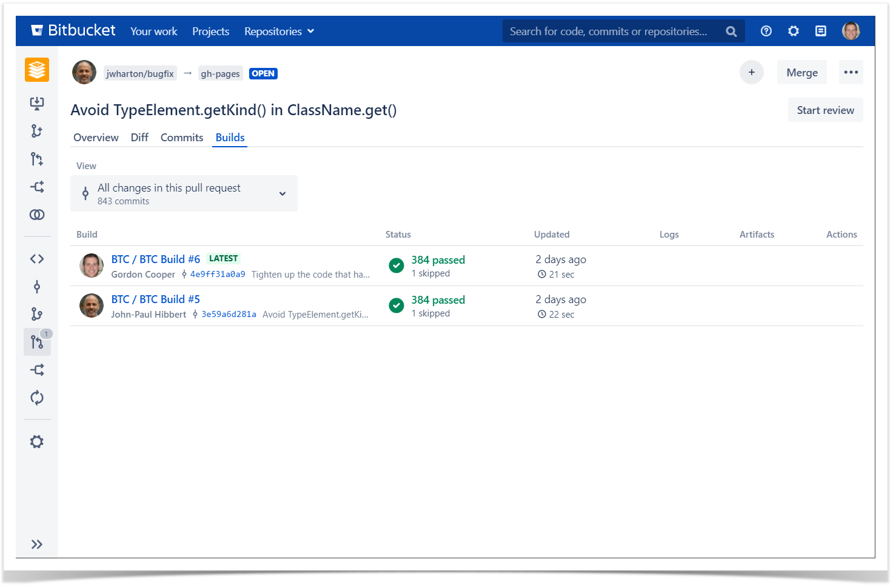Image resolution: width=896 pixels, height=588 pixels.
Task: Click 384 passed for Build #5
Action: point(438,299)
